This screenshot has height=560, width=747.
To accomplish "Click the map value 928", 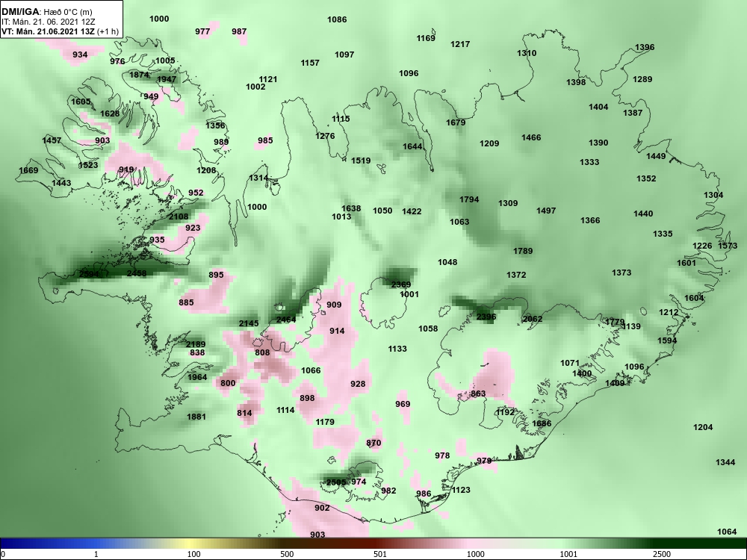I will tap(358, 384).
